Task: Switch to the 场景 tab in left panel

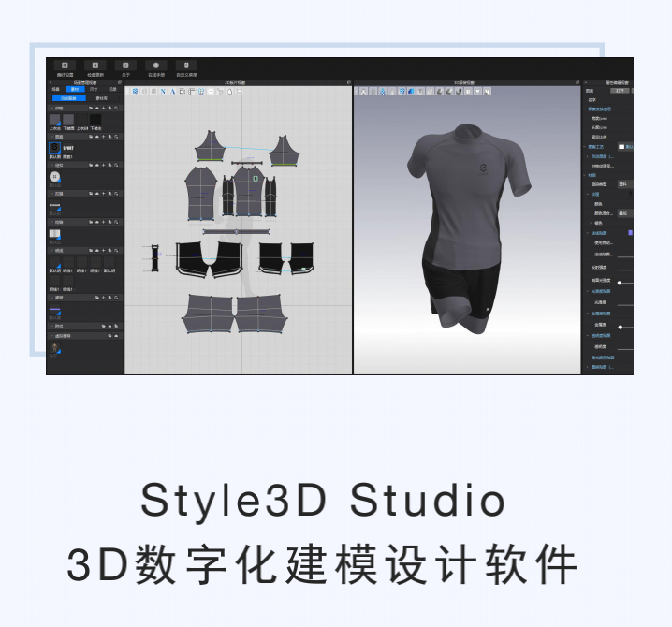Action: coord(56,89)
